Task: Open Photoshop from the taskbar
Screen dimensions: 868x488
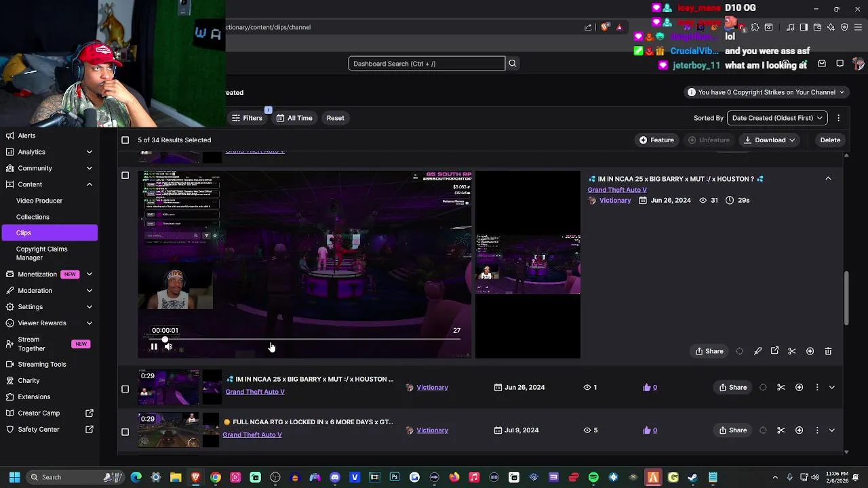Action: (x=395, y=477)
